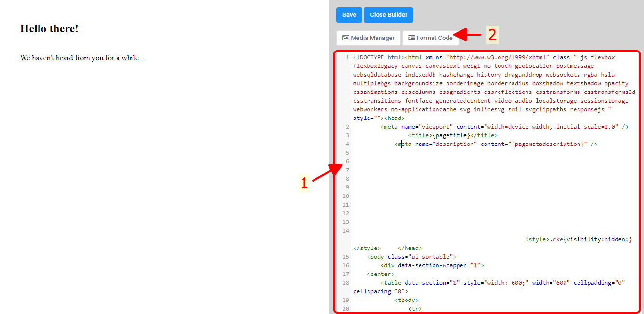Click line number 1 in the gutter
The image size is (644, 314).
[347, 57]
